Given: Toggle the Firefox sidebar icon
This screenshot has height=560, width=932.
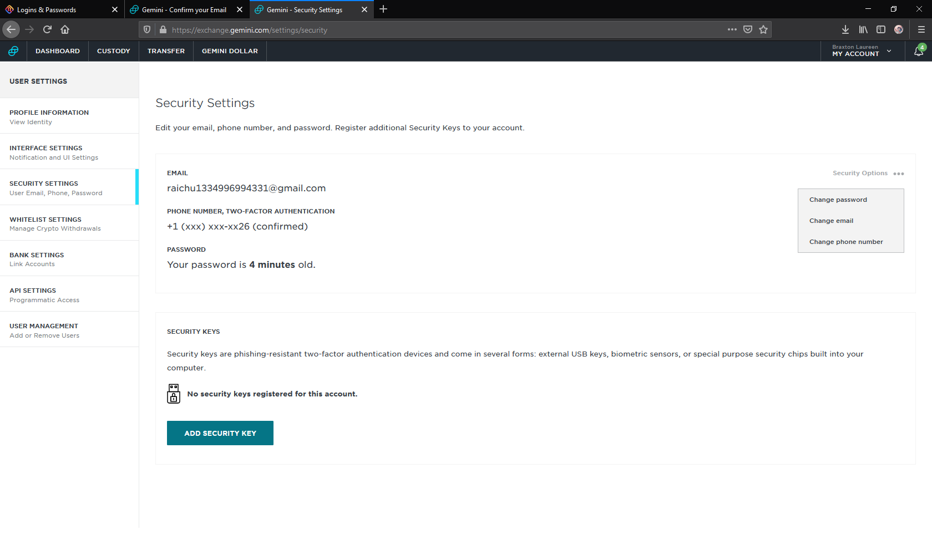Looking at the screenshot, I should (881, 29).
